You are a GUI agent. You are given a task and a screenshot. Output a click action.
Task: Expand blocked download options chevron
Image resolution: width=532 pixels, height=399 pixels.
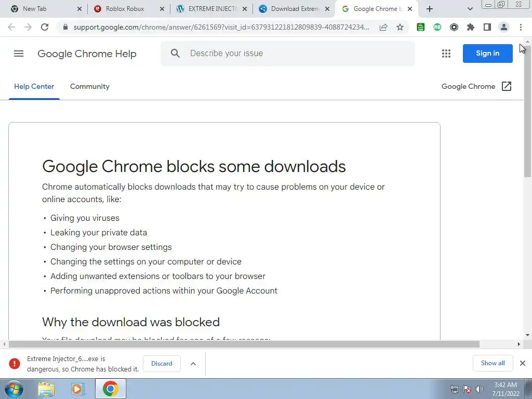pyautogui.click(x=193, y=364)
